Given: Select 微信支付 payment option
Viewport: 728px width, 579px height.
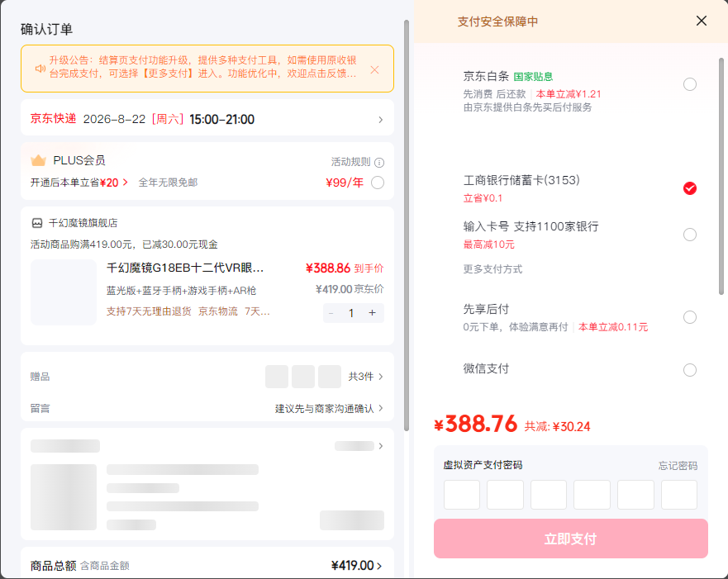Looking at the screenshot, I should pyautogui.click(x=689, y=370).
